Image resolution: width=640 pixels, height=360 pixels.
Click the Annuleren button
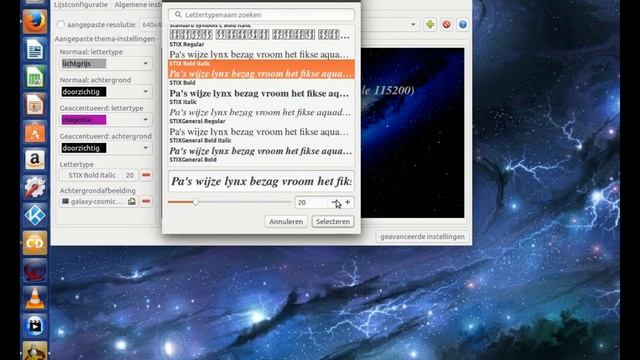click(x=286, y=222)
